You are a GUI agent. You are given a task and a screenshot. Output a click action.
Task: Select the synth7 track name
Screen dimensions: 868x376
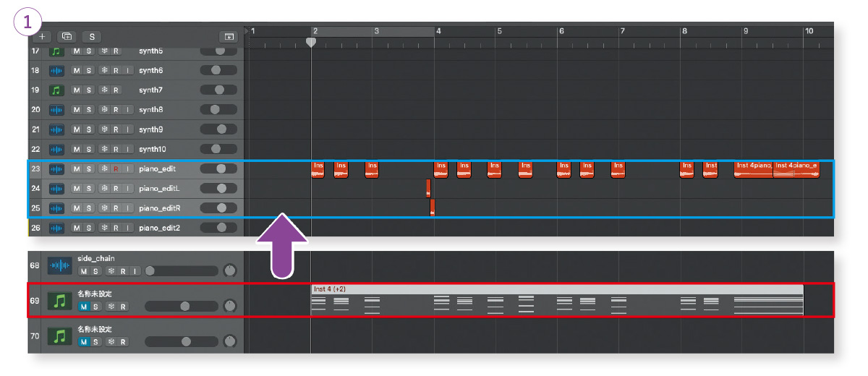click(151, 90)
